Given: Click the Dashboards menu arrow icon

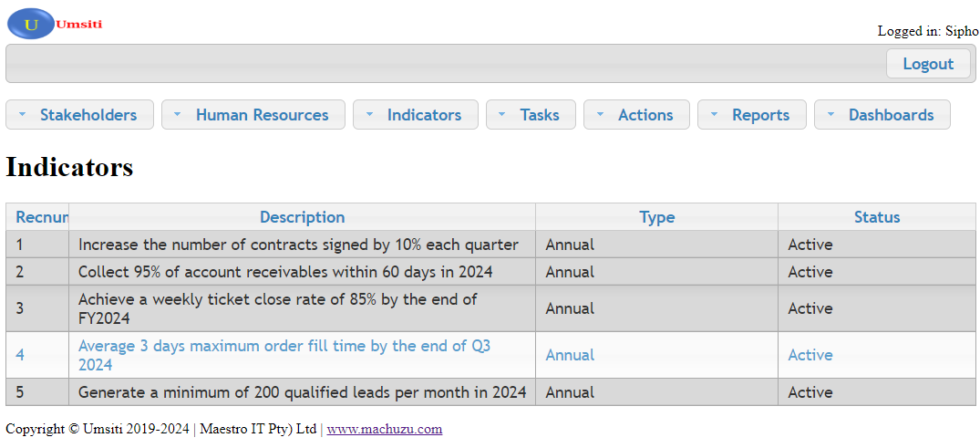Looking at the screenshot, I should (x=830, y=115).
